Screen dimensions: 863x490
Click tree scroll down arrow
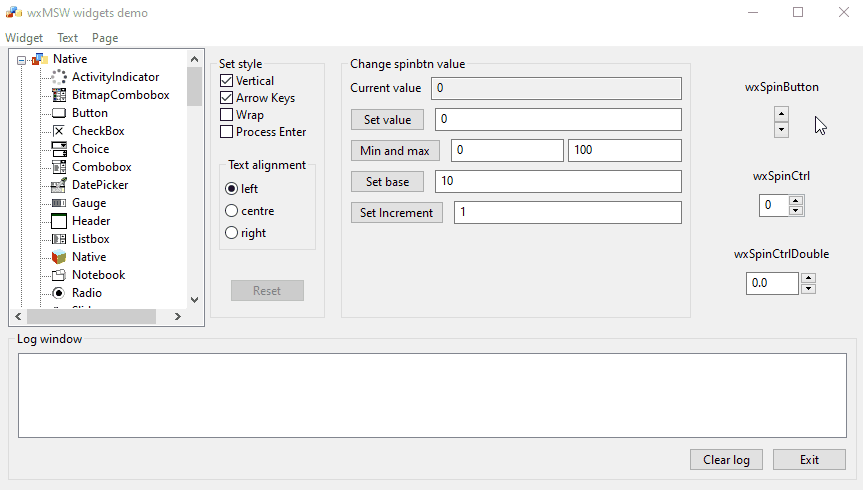194,300
